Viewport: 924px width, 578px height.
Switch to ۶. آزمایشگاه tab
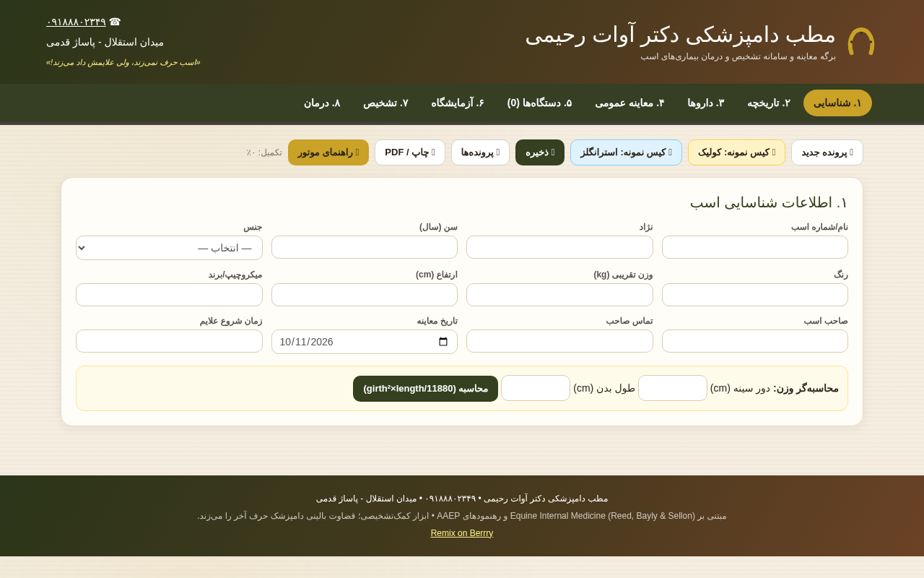tap(458, 103)
